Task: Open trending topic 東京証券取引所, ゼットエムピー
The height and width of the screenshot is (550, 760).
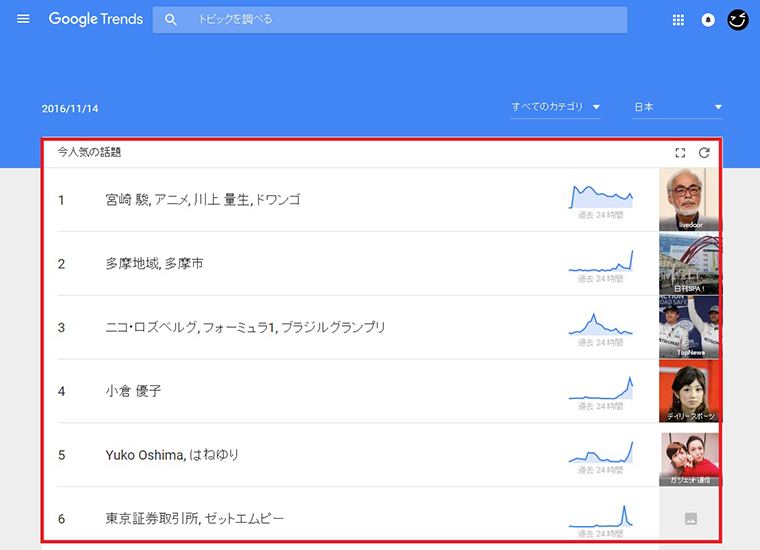Action: (x=194, y=519)
